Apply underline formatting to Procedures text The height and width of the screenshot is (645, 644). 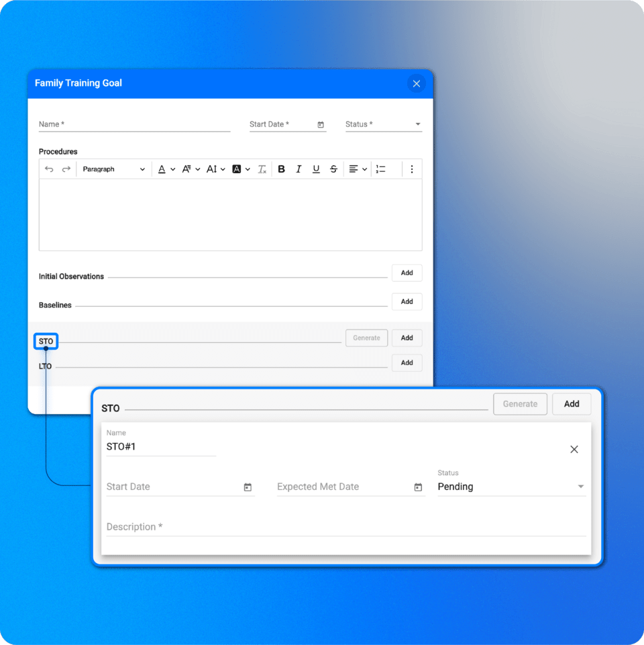(315, 168)
